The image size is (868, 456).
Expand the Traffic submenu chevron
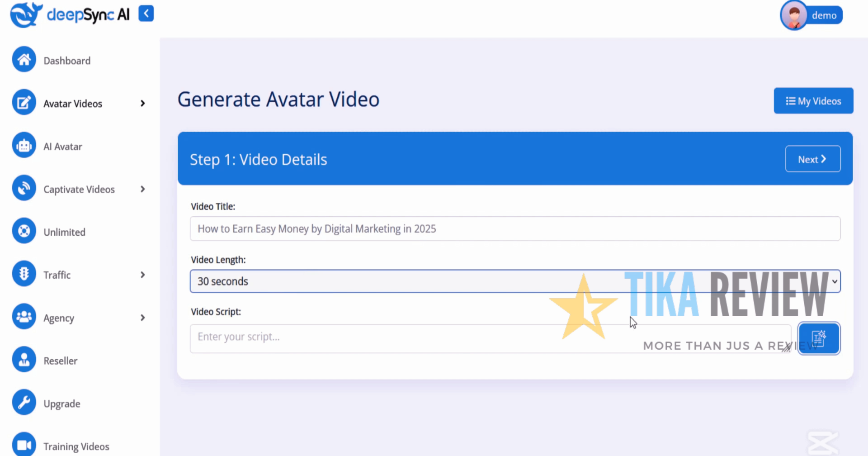[x=143, y=275]
